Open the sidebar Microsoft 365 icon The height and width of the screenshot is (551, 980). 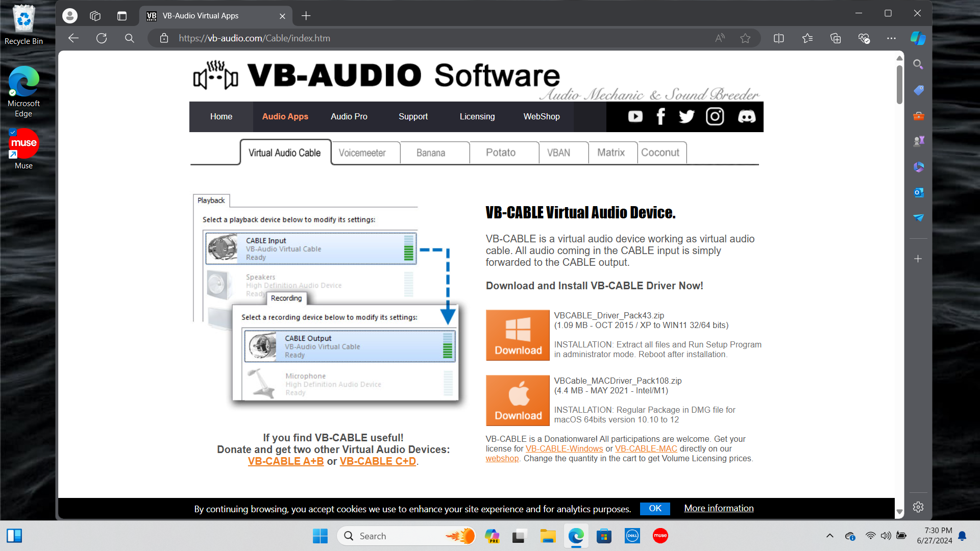click(x=918, y=167)
